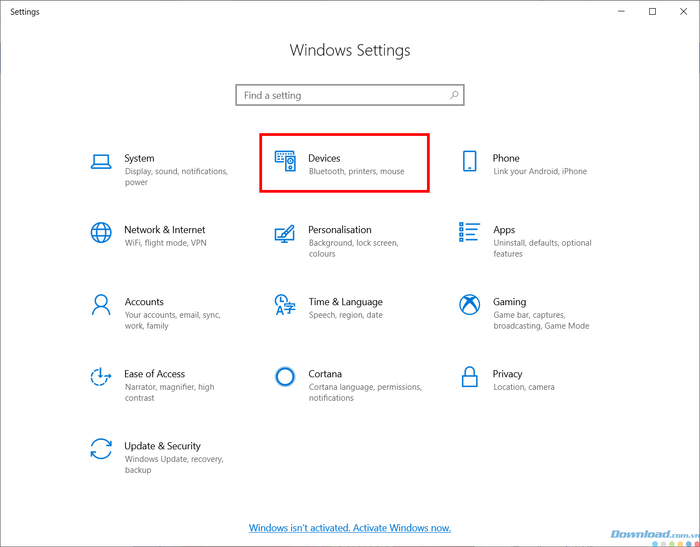The height and width of the screenshot is (547, 700).
Task: Open the Gaming title
Action: 509,302
